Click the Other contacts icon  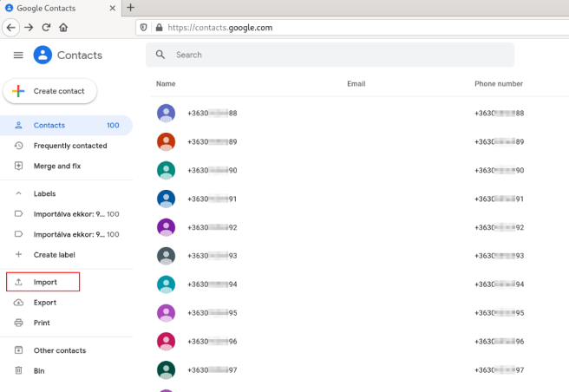point(18,350)
